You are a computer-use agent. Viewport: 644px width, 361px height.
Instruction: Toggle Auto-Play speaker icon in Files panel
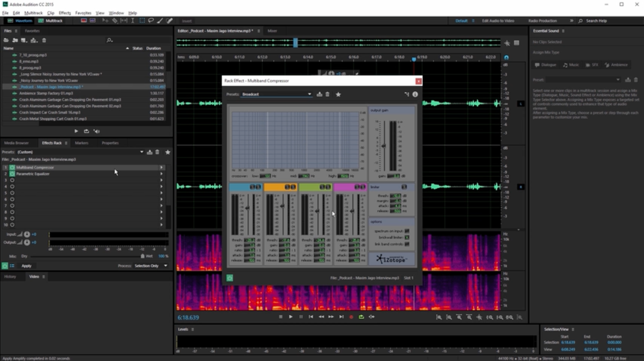[97, 131]
